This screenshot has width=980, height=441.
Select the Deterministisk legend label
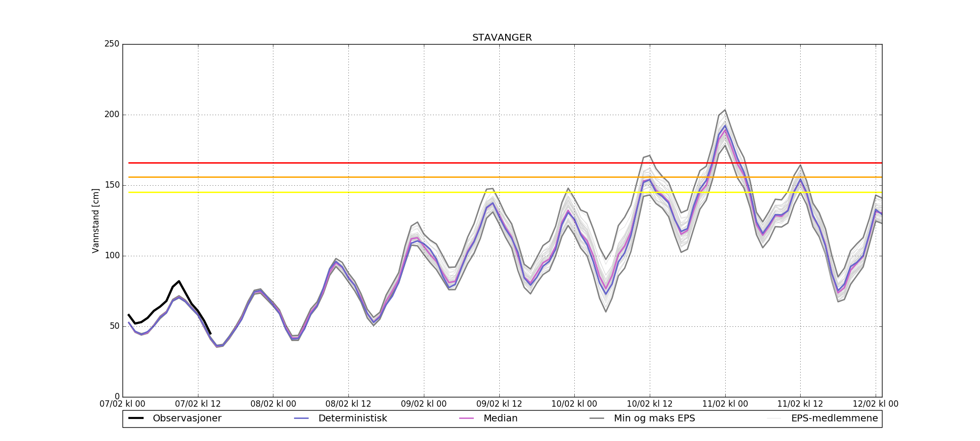coord(352,418)
